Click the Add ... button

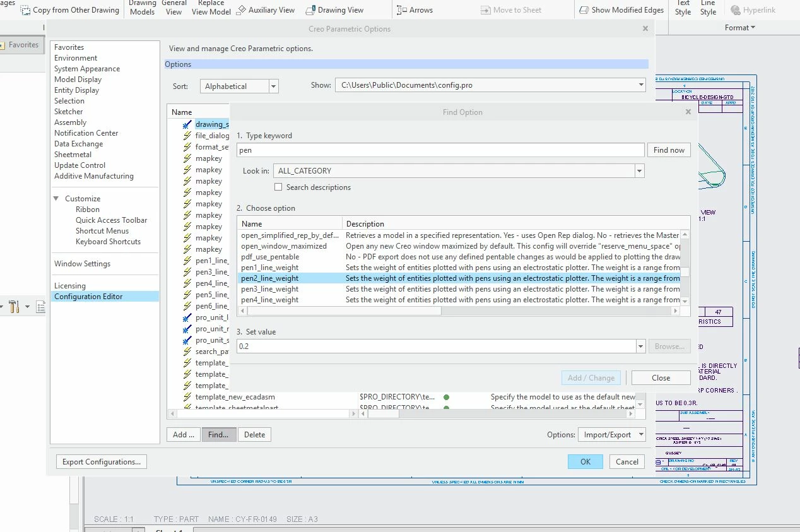coord(184,434)
